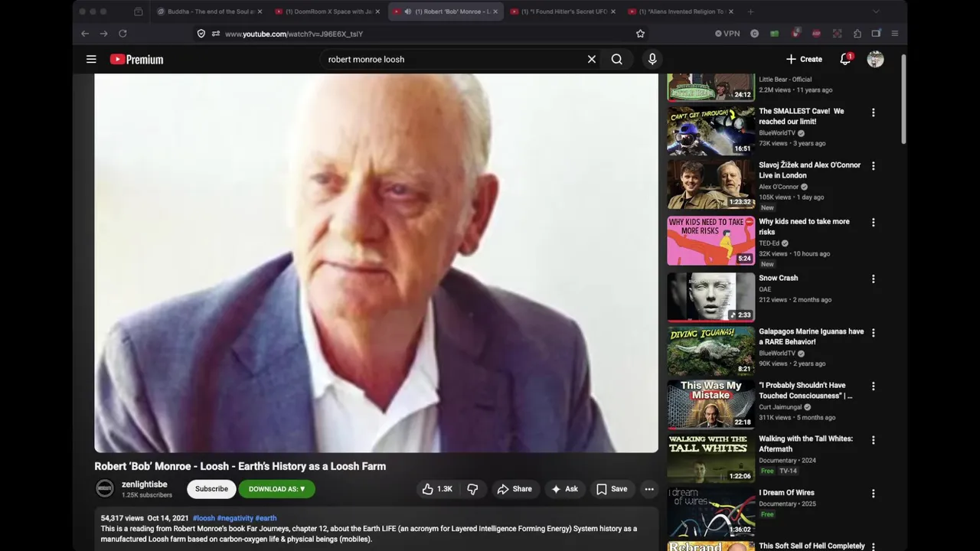Open the account avatar menu
The height and width of the screenshot is (551, 980).
[x=875, y=59]
